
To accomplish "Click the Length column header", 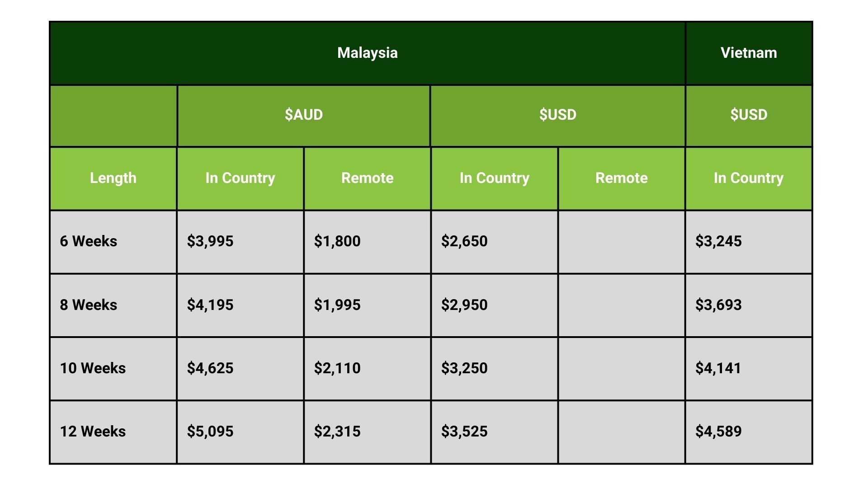I will [113, 178].
